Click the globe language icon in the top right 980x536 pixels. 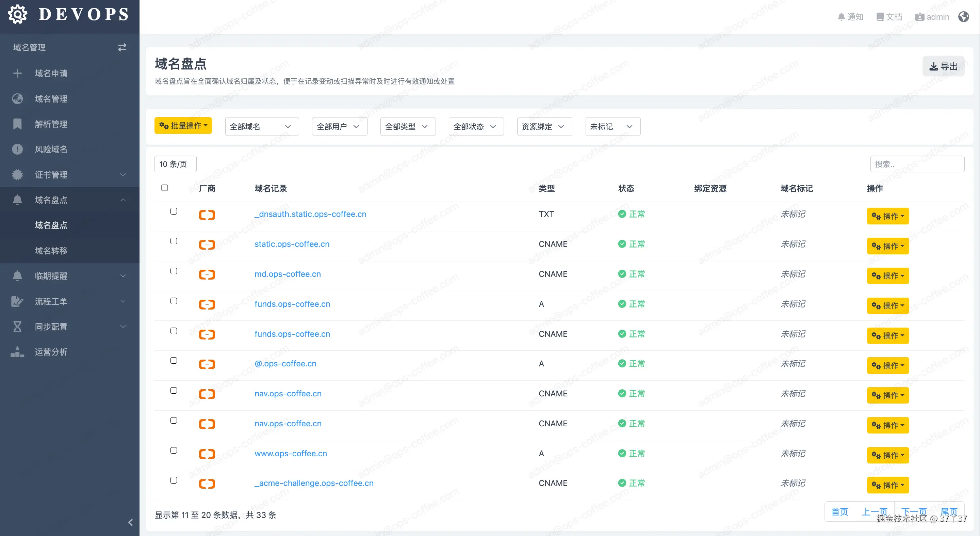964,17
